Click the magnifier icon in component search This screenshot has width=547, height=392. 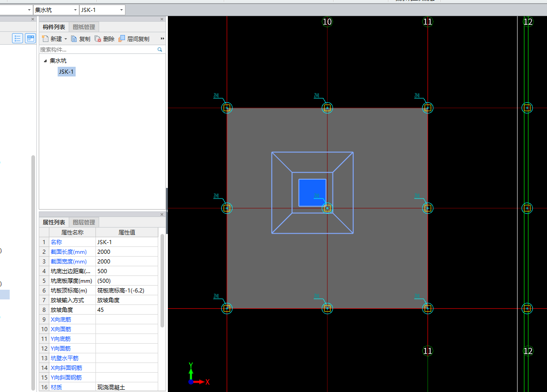point(160,49)
